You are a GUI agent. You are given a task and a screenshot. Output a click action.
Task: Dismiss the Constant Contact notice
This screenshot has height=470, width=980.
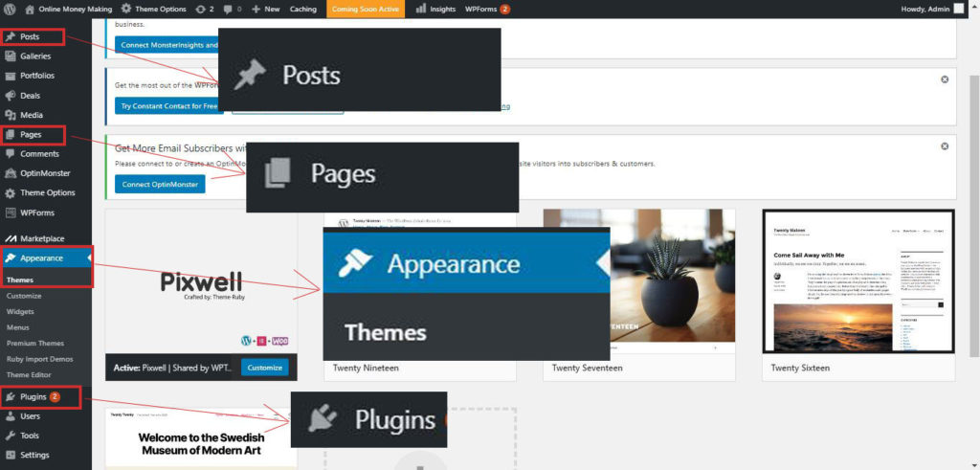[x=945, y=79]
